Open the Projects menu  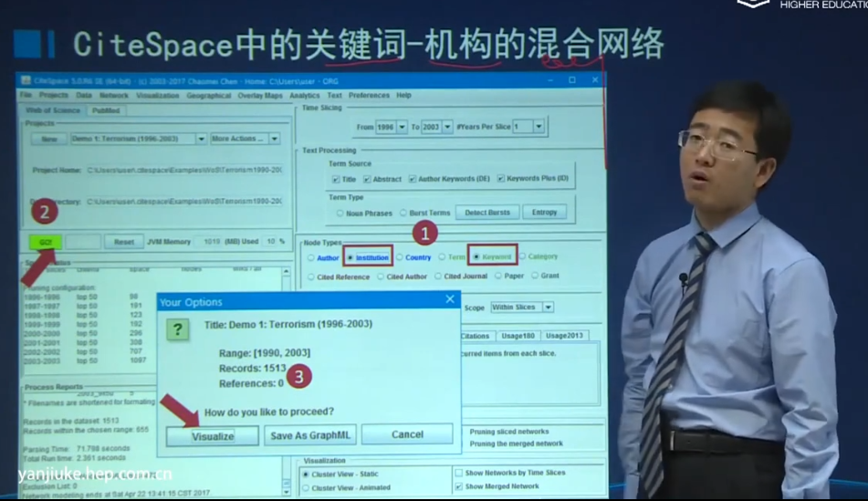53,95
